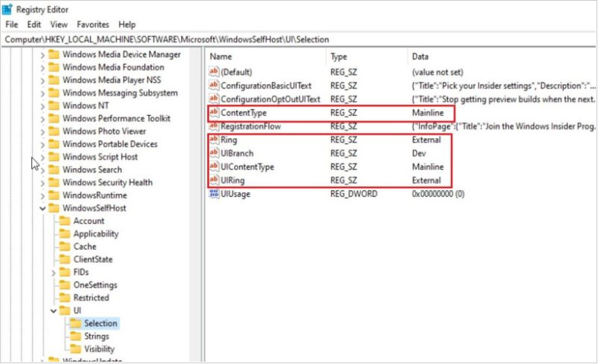This screenshot has height=364, width=598.
Task: Expand the Windows Portable Devices key
Action: click(x=42, y=145)
